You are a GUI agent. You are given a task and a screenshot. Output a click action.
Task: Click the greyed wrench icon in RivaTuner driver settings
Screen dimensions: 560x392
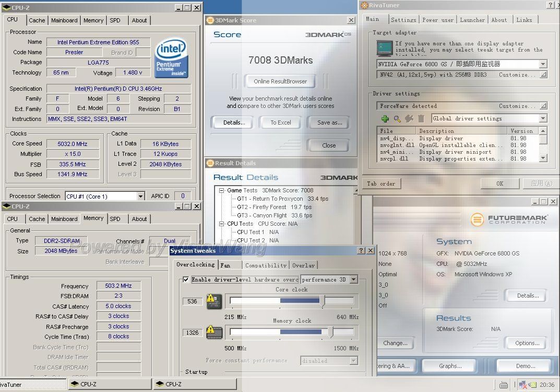(x=409, y=119)
